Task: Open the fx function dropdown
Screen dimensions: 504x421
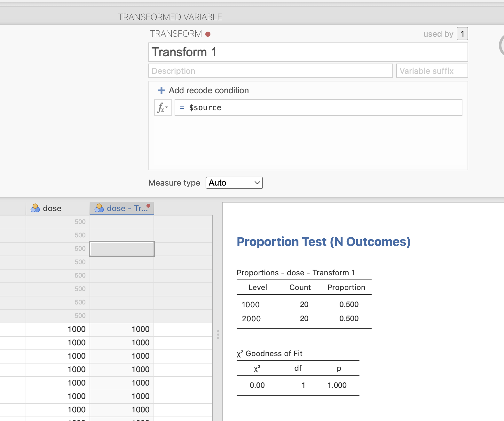Action: (163, 108)
